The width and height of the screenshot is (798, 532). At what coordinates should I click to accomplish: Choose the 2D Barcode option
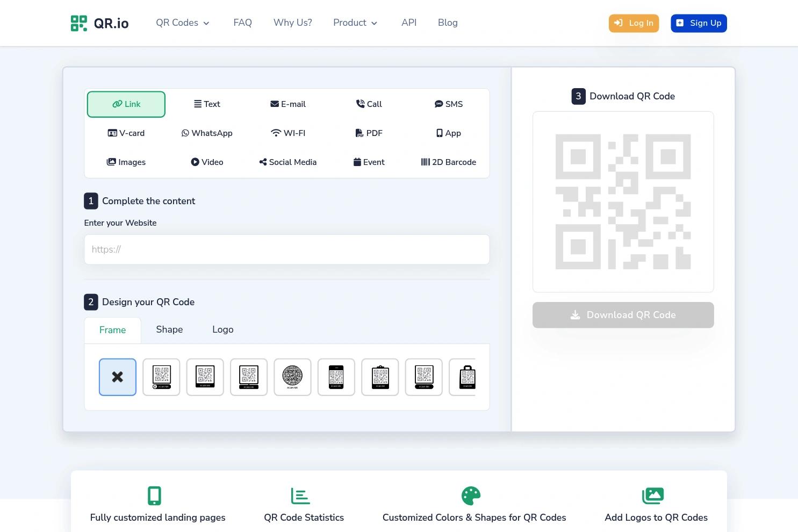point(449,162)
